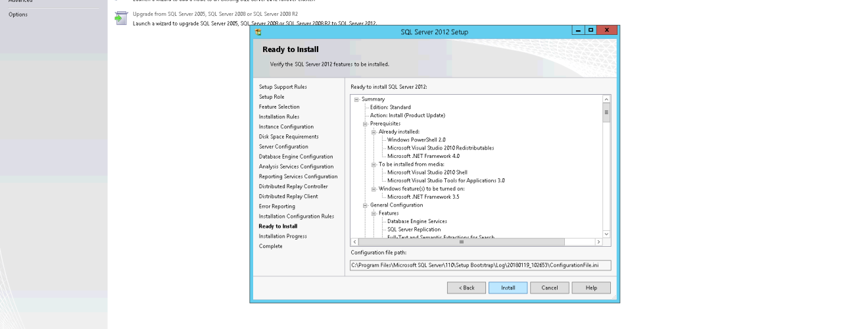Select Visual Studio Tools for Applications 3.0

coord(446,180)
